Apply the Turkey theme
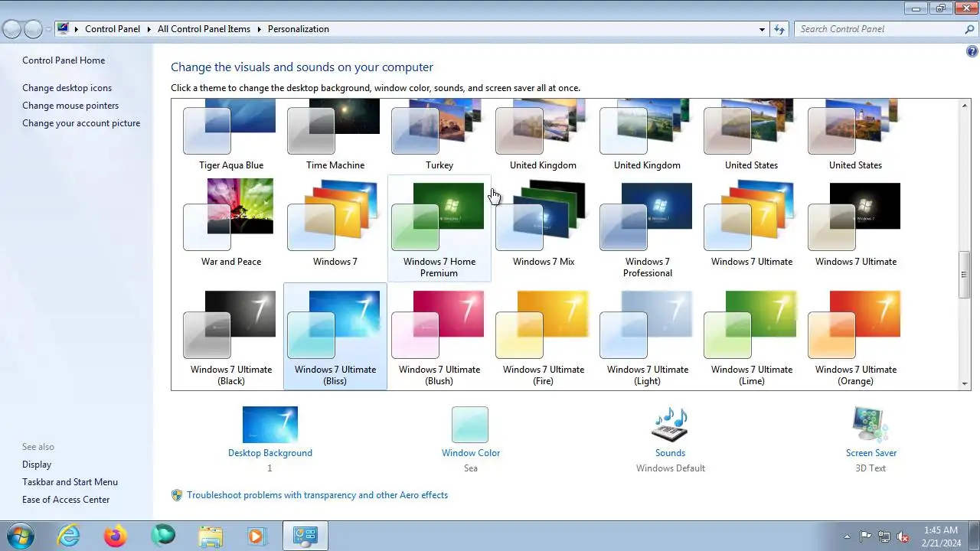This screenshot has height=551, width=980. [x=439, y=135]
